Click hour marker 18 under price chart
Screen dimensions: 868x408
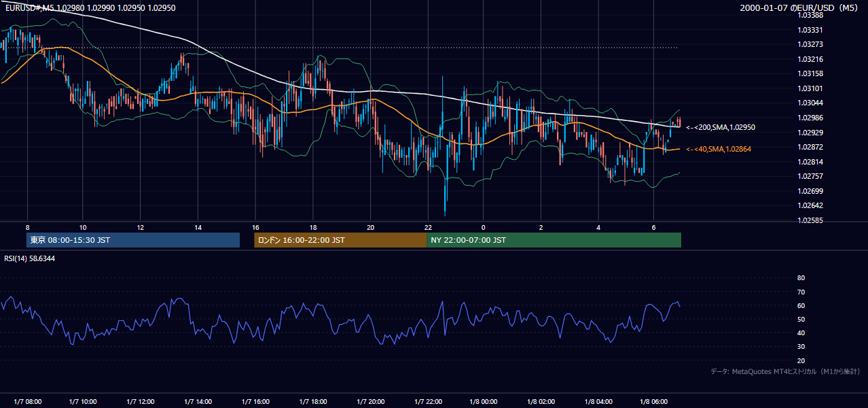coord(312,227)
